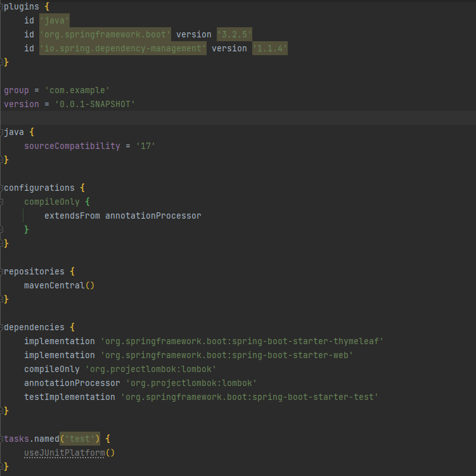Click the 'testImplementation' keyword

click(x=70, y=397)
